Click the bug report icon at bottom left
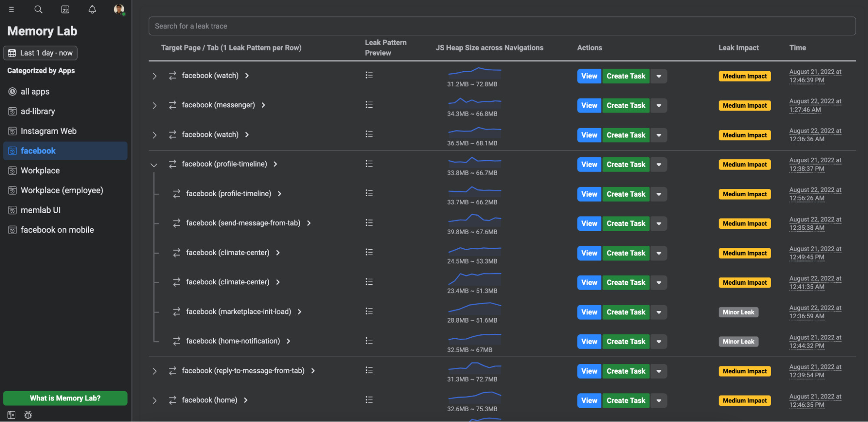Viewport: 868px width, 422px height. click(x=28, y=415)
